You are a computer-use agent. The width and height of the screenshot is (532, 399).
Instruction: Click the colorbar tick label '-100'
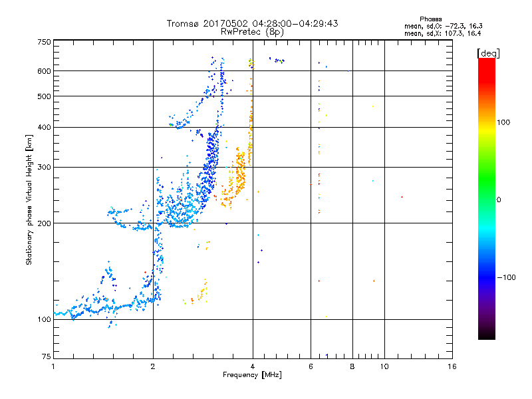[506, 277]
